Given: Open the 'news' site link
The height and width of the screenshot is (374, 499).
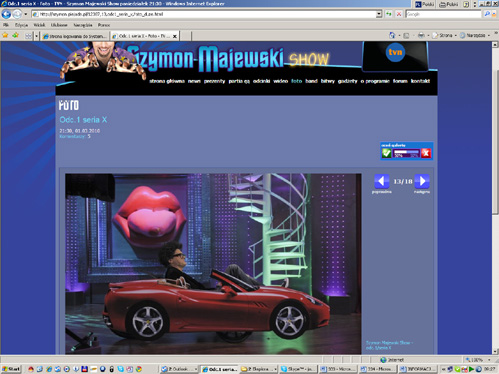Looking at the screenshot, I should pos(194,81).
